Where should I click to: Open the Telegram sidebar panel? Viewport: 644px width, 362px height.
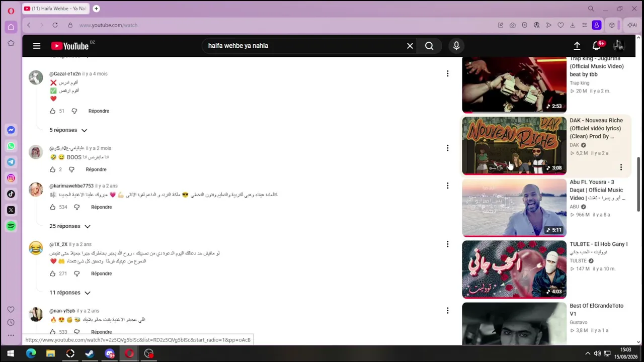click(11, 162)
